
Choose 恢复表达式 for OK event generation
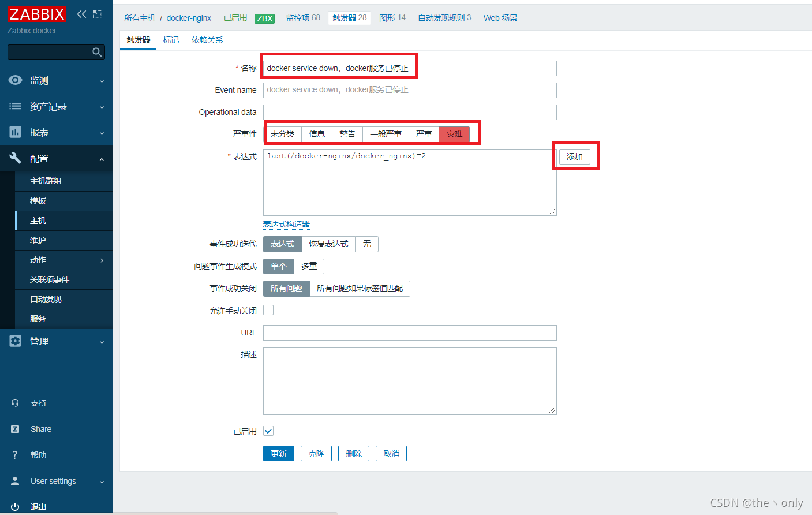click(x=328, y=244)
